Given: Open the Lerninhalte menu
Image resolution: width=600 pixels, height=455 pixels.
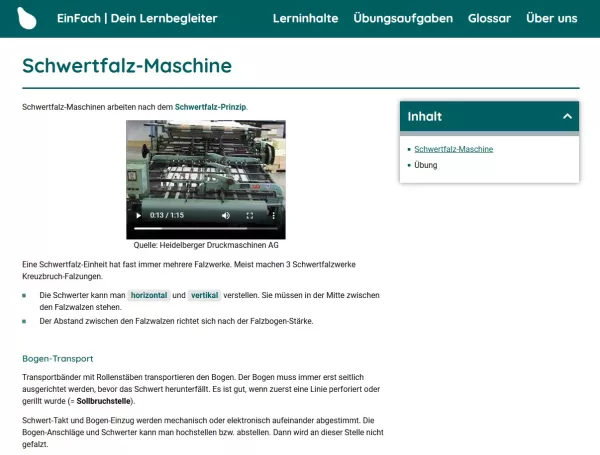Looking at the screenshot, I should pyautogui.click(x=305, y=18).
